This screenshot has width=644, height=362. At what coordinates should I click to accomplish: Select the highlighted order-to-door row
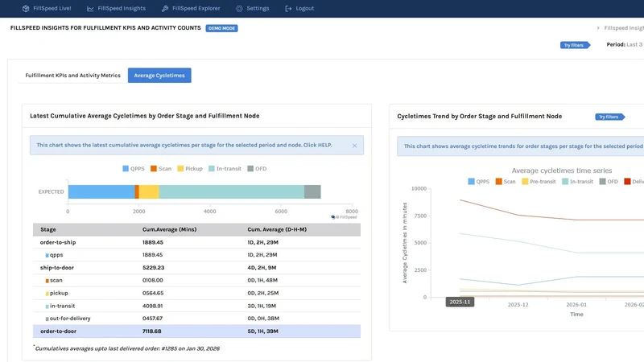coord(196,331)
